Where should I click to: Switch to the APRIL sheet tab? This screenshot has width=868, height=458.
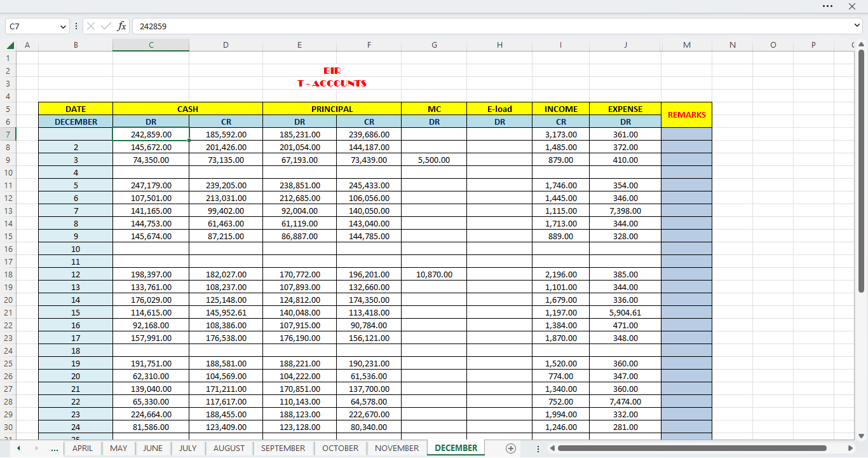[83, 448]
